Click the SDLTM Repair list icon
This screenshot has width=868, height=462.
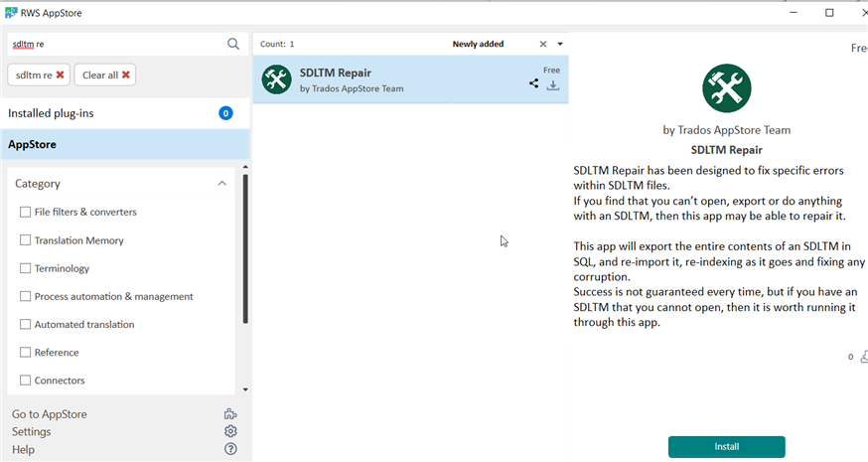coord(276,79)
